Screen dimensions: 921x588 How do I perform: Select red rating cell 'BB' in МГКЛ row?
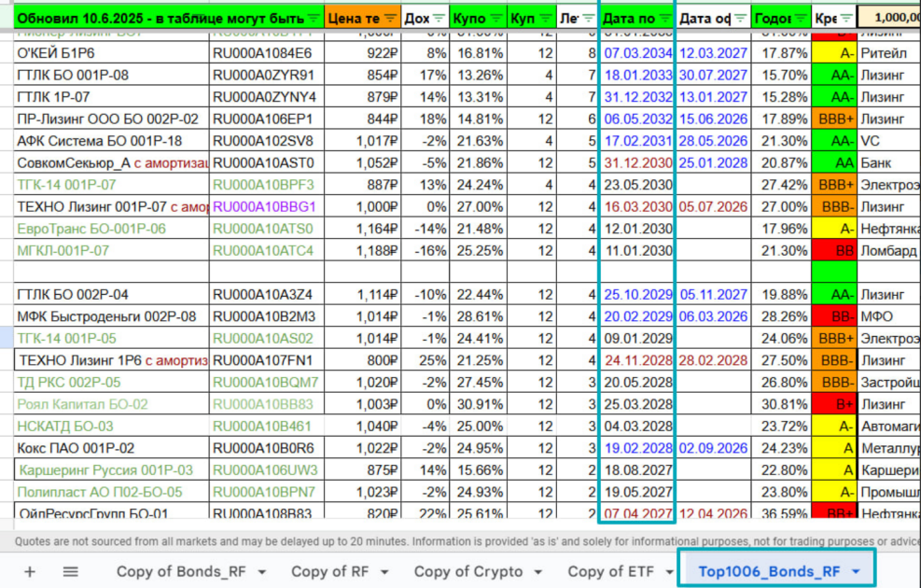tap(834, 251)
